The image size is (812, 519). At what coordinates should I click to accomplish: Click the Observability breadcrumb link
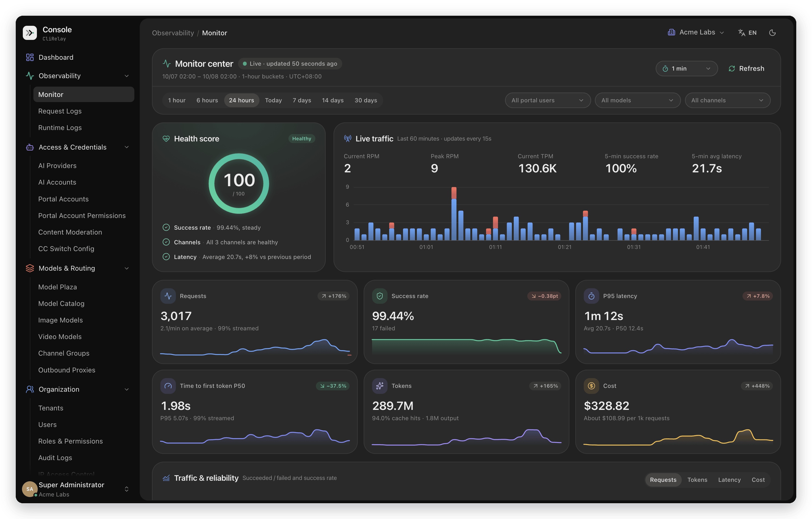(173, 33)
